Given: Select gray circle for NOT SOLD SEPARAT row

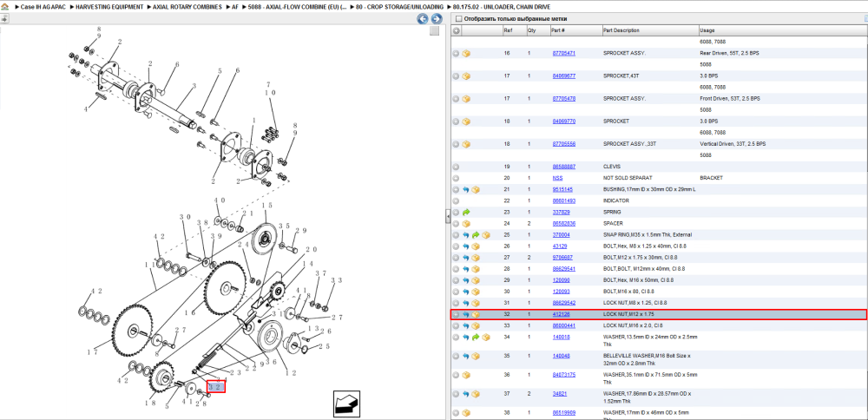Looking at the screenshot, I should click(457, 179).
